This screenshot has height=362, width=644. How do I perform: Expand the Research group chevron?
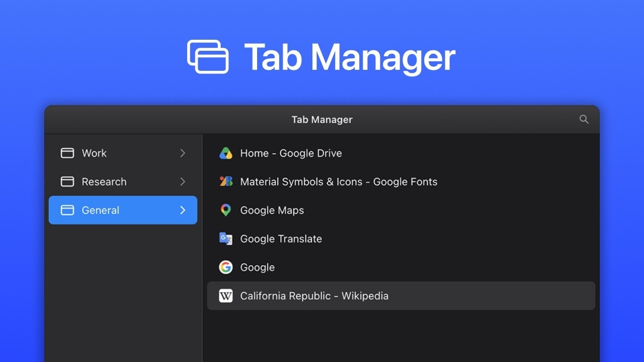183,182
